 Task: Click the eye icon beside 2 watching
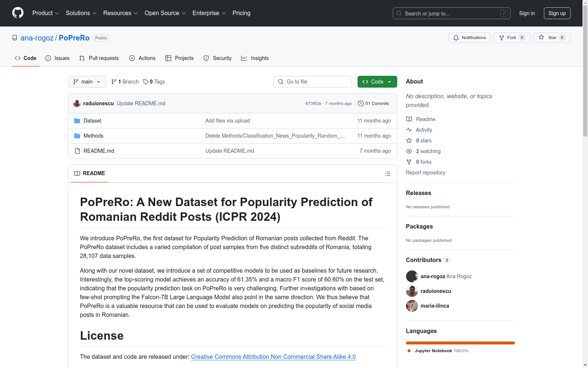pyautogui.click(x=409, y=151)
